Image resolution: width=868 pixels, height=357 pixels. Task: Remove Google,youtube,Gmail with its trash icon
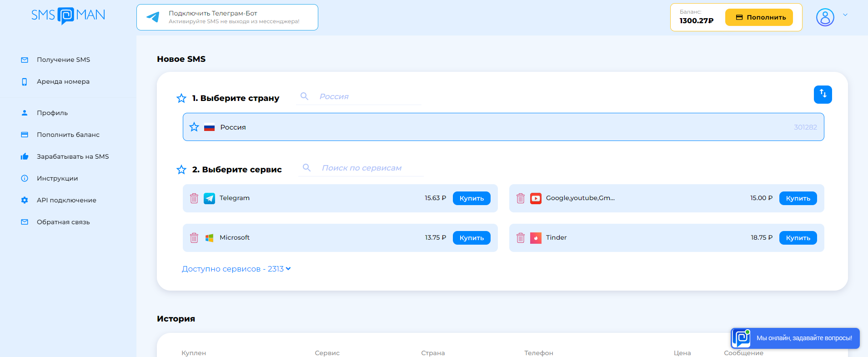[x=521, y=198]
